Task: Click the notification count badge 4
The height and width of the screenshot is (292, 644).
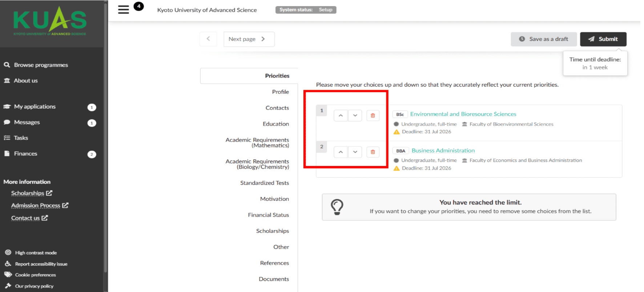Action: point(138,6)
